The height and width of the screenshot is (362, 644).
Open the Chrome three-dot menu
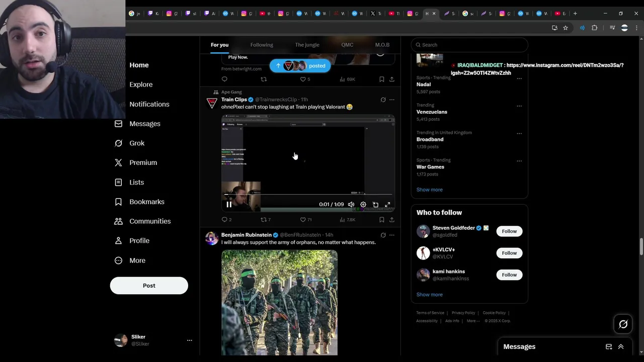point(636,28)
